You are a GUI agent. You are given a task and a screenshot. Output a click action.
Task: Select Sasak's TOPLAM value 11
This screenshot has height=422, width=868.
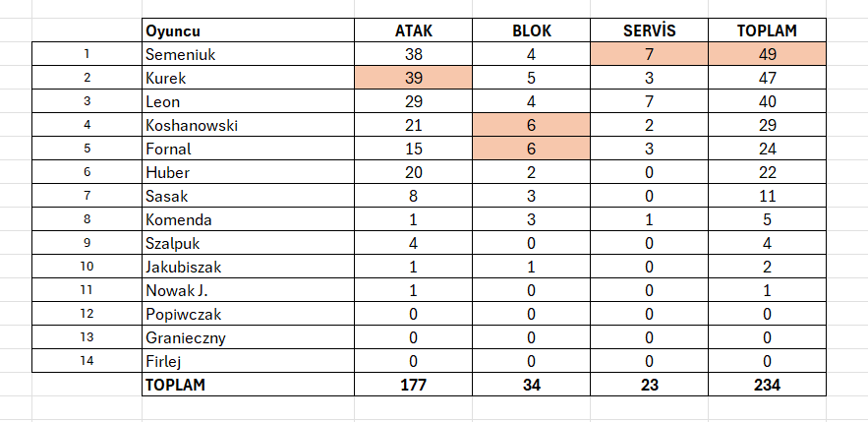767,197
